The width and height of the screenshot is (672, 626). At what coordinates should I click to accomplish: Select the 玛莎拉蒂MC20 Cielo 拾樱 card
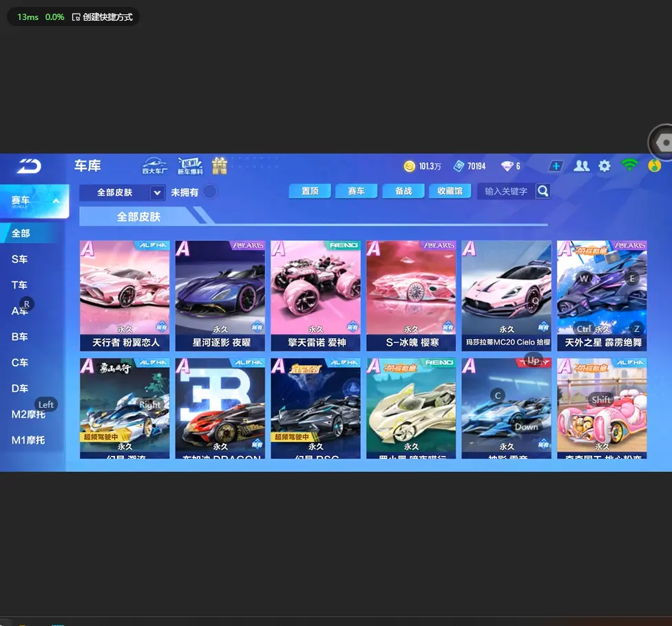click(x=507, y=296)
